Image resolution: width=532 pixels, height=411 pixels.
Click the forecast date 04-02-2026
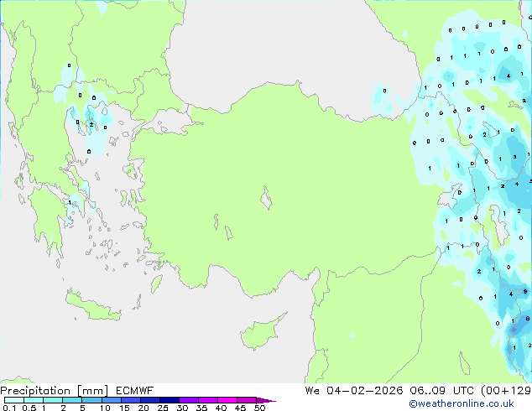point(365,391)
